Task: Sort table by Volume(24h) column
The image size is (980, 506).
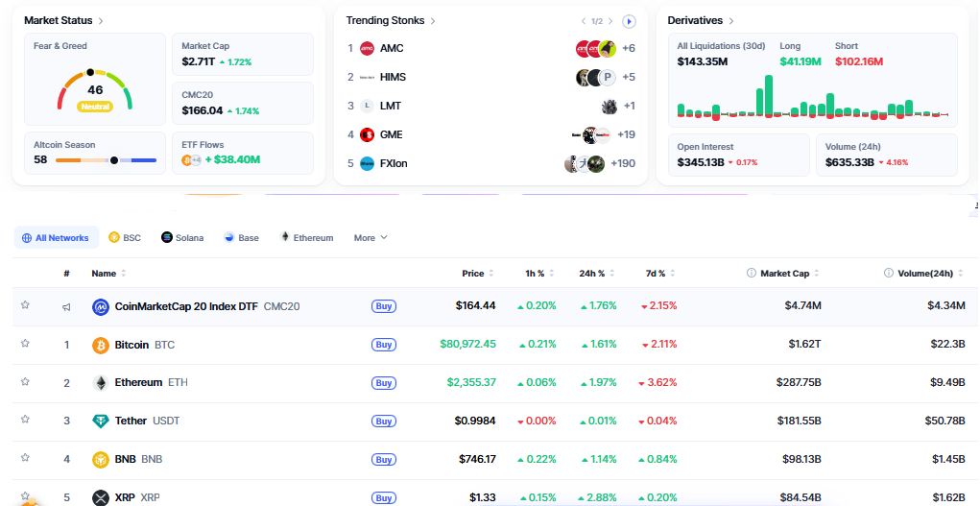Action: click(929, 274)
